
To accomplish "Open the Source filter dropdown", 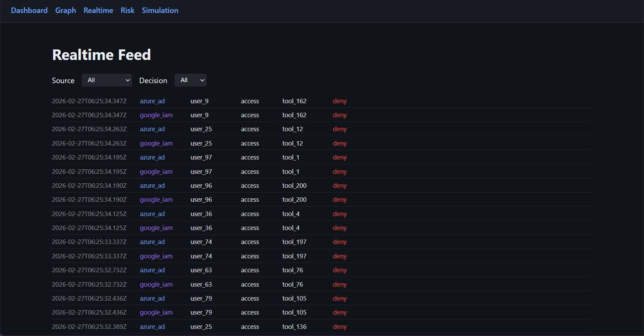I will point(107,80).
